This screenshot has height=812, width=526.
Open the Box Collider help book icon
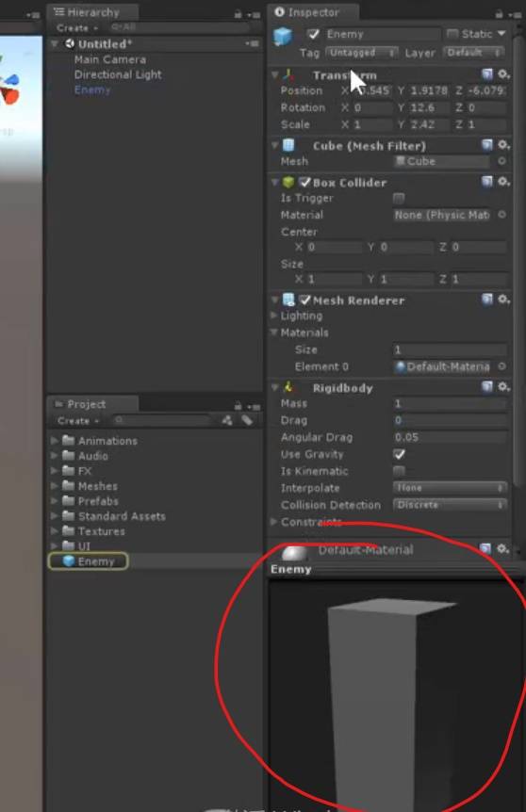487,181
